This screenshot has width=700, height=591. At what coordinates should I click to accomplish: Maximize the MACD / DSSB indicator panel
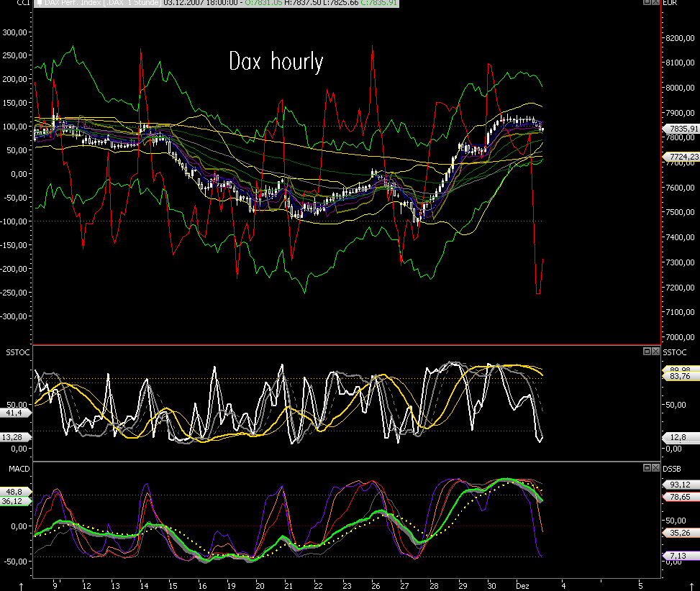pos(647,467)
